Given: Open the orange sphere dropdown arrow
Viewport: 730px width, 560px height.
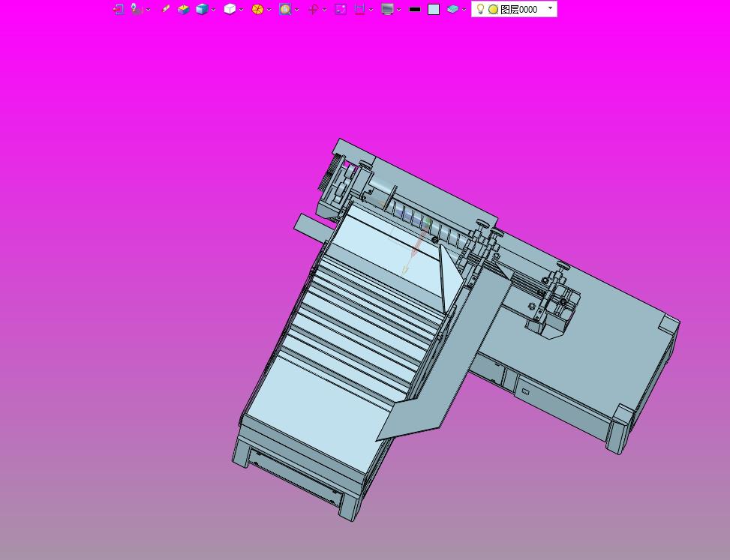Looking at the screenshot, I should (269, 9).
